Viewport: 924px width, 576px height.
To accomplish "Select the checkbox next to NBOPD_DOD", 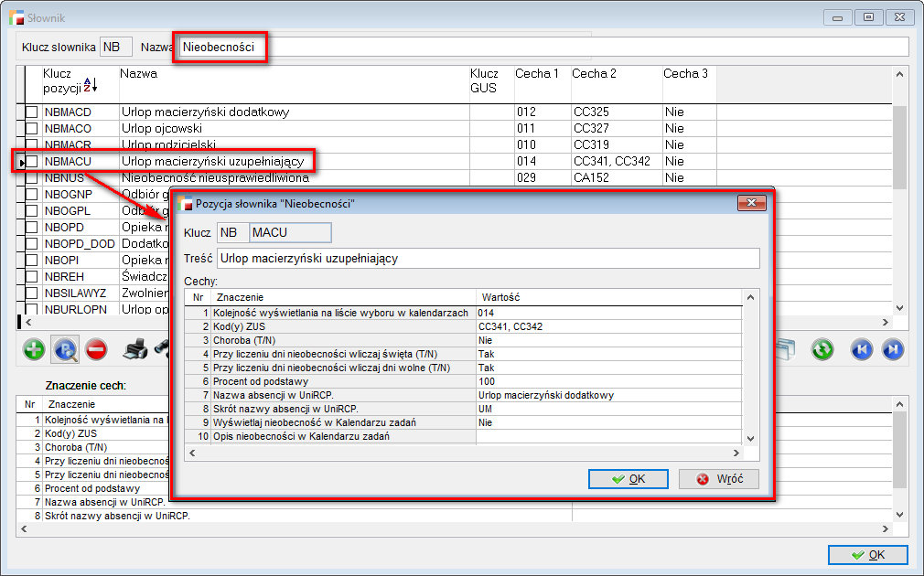I will pos(32,244).
